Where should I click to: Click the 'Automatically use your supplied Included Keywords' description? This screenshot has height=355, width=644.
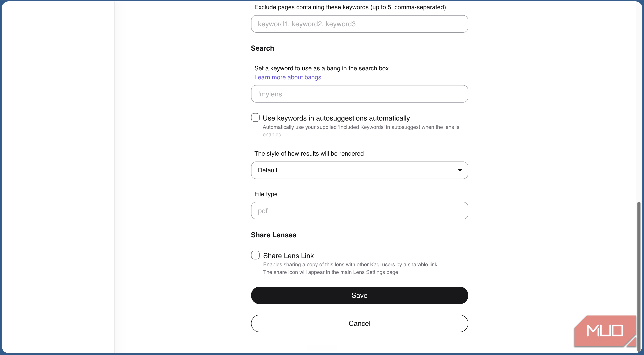(x=361, y=131)
